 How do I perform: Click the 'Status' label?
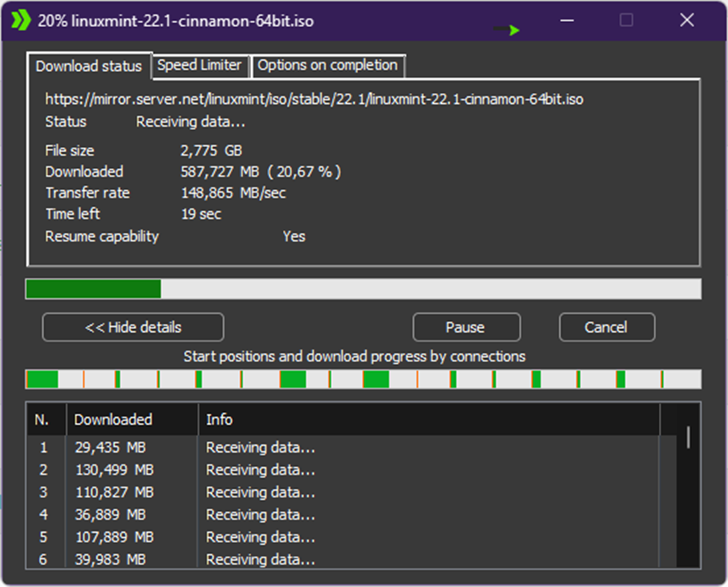pos(66,122)
